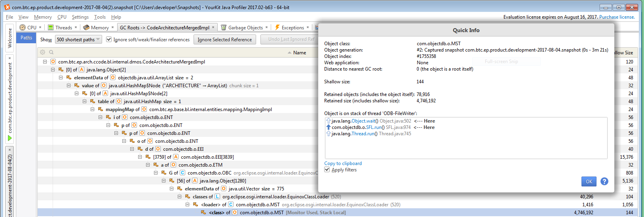
Task: Click the Exceptions lightning bolt icon
Action: click(x=277, y=27)
